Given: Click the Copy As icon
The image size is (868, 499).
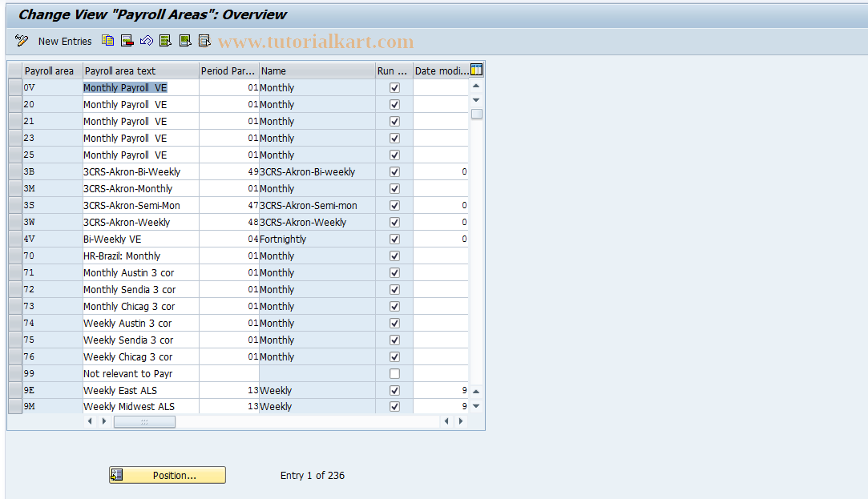Looking at the screenshot, I should click(x=108, y=40).
